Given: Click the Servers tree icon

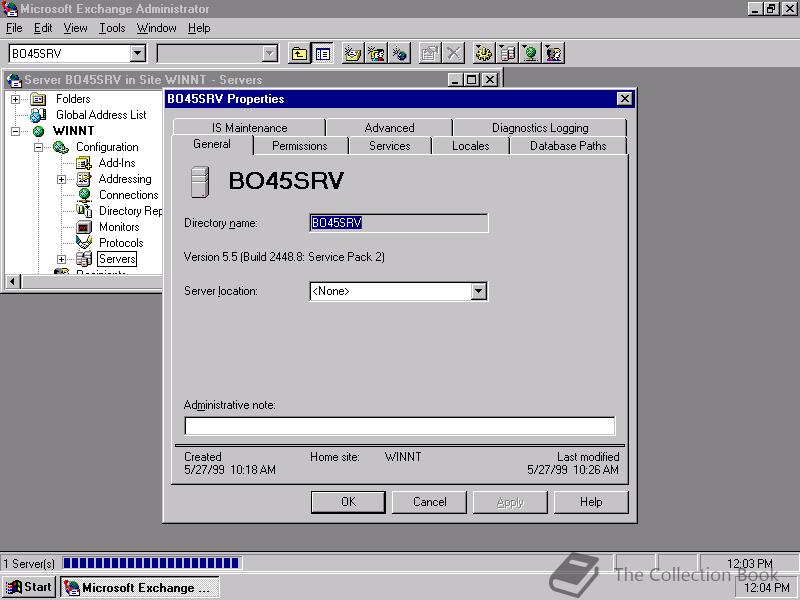Looking at the screenshot, I should (84, 259).
